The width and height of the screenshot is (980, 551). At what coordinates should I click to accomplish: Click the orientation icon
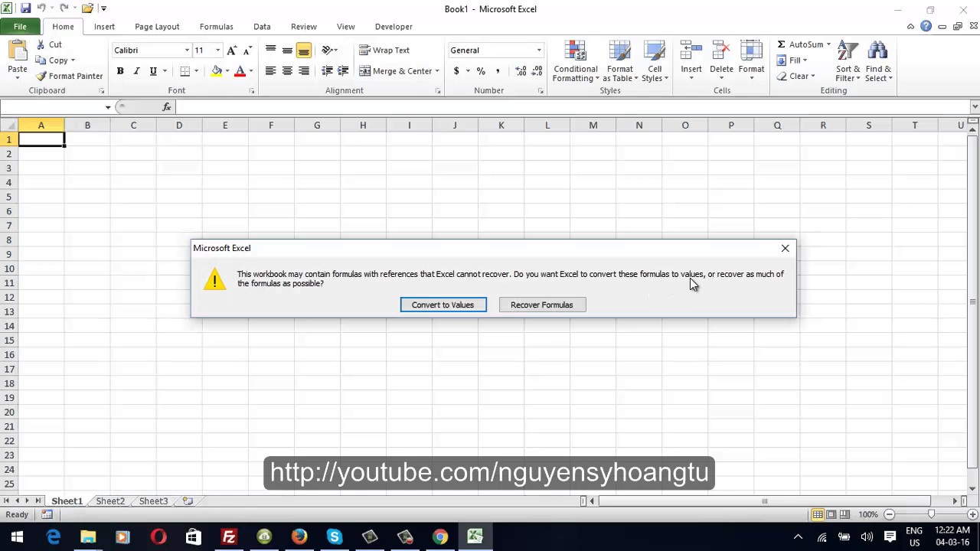click(327, 51)
